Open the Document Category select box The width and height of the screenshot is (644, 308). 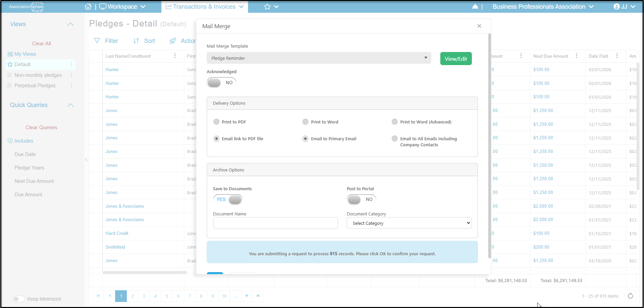point(409,223)
